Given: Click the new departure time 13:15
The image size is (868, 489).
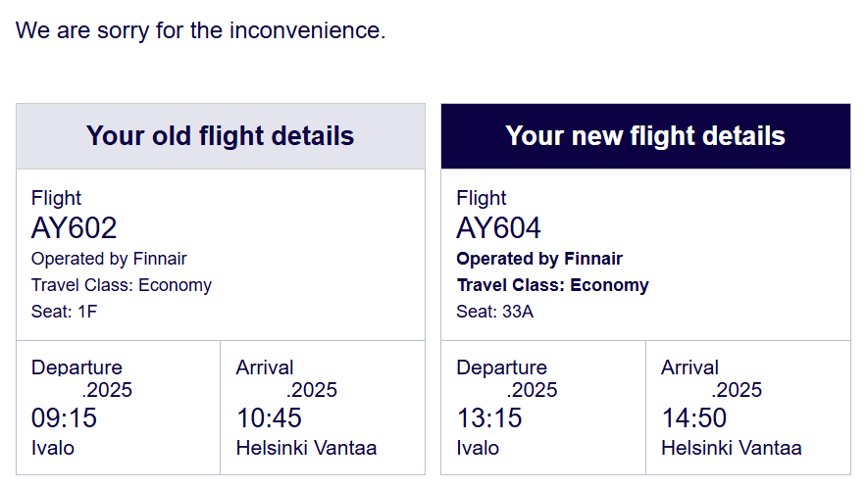Looking at the screenshot, I should (x=489, y=418).
